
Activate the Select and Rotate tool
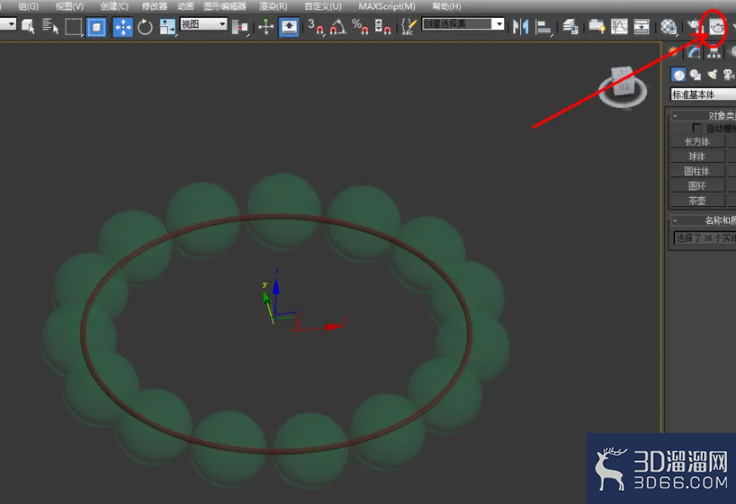pyautogui.click(x=145, y=27)
